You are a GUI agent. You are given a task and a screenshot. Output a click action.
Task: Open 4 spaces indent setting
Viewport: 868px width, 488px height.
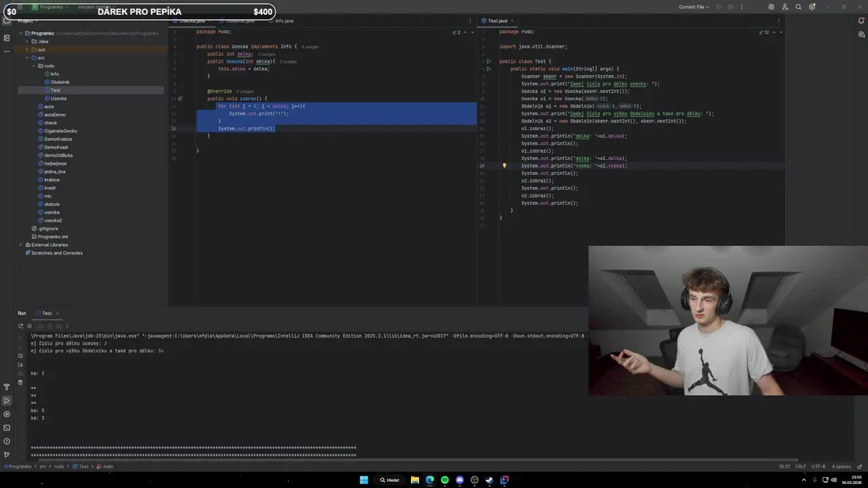tap(842, 466)
